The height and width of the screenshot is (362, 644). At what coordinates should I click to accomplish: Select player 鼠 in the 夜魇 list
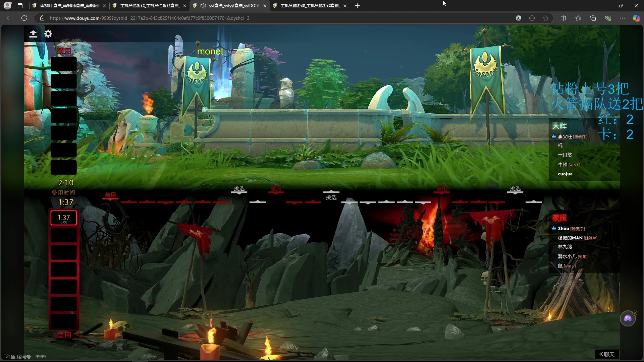(x=560, y=266)
